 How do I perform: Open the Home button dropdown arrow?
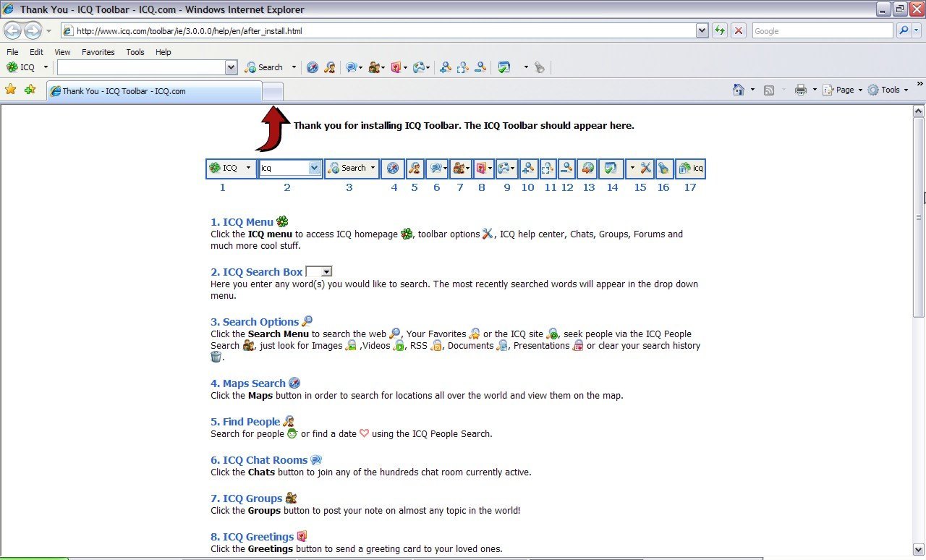(752, 90)
